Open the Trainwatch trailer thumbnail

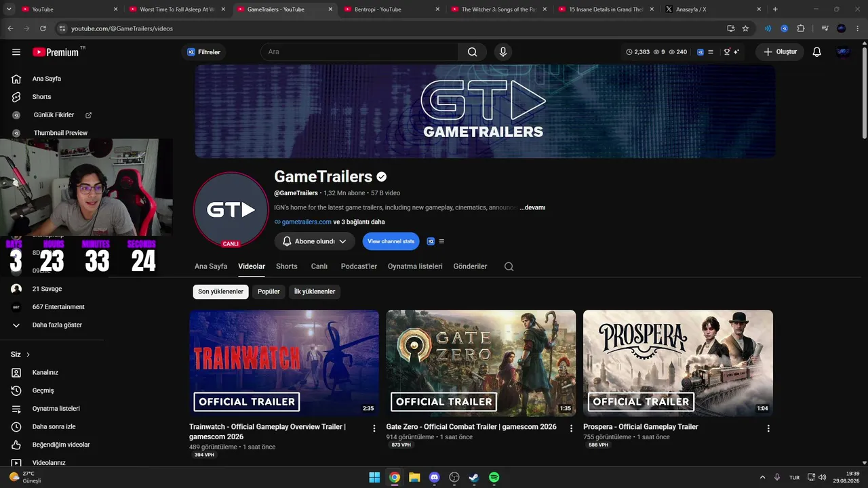(284, 363)
